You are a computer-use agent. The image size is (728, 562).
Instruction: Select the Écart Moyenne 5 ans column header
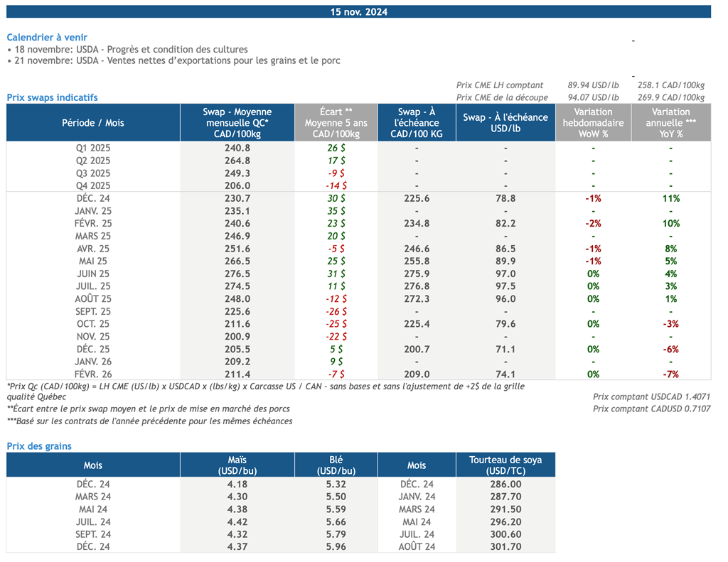tap(336, 123)
